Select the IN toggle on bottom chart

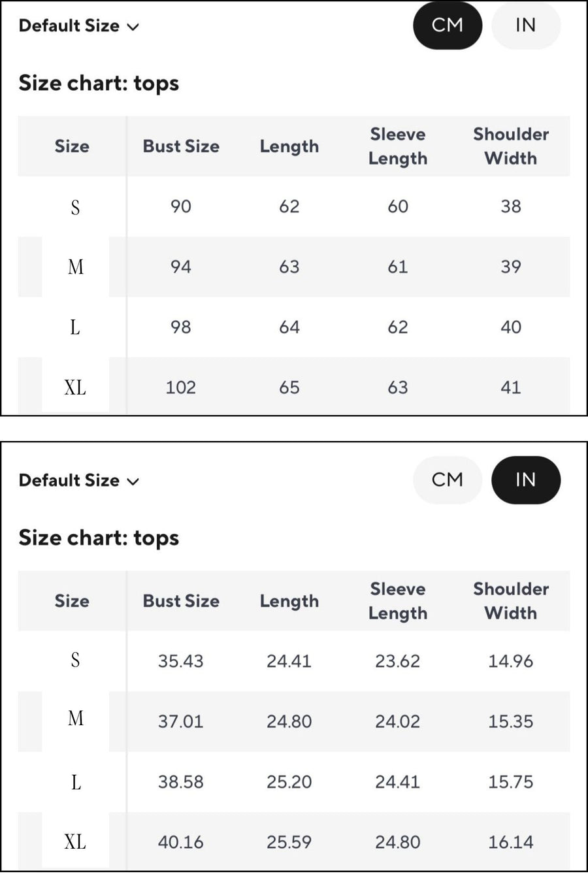tap(526, 480)
